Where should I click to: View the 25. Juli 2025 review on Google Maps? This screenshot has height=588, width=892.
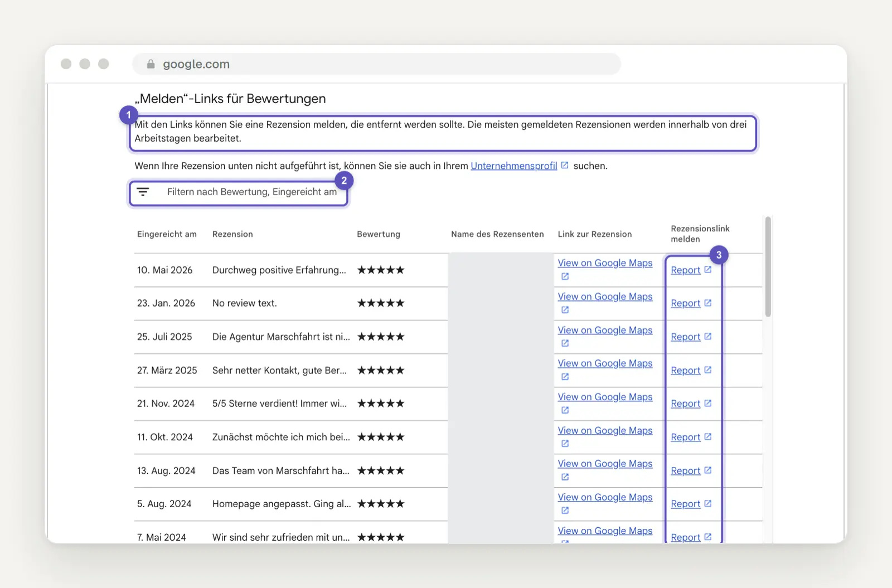605,330
